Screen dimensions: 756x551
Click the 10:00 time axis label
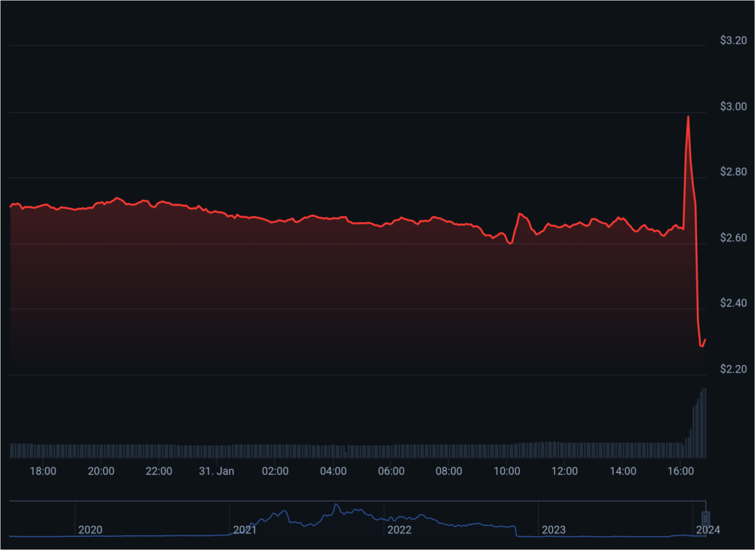(506, 471)
